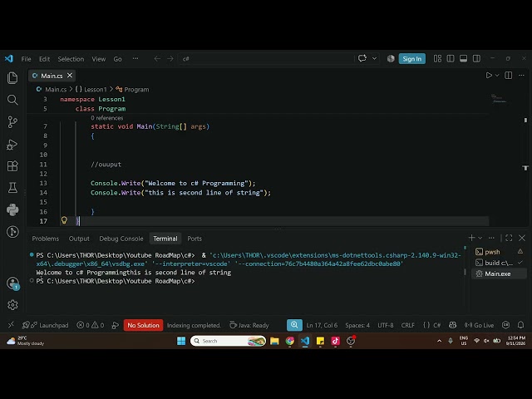Viewport: 532px width, 399px height.
Task: Open the Go menu
Action: (x=118, y=59)
